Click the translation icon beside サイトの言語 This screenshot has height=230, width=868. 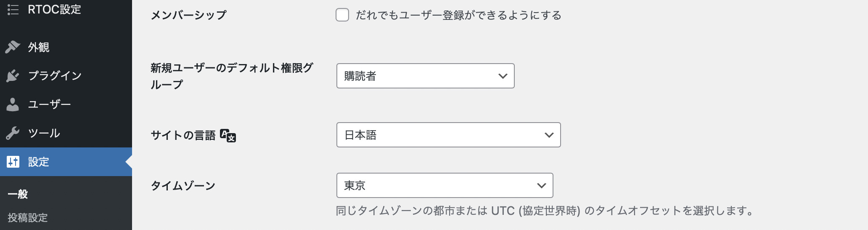coord(228,136)
